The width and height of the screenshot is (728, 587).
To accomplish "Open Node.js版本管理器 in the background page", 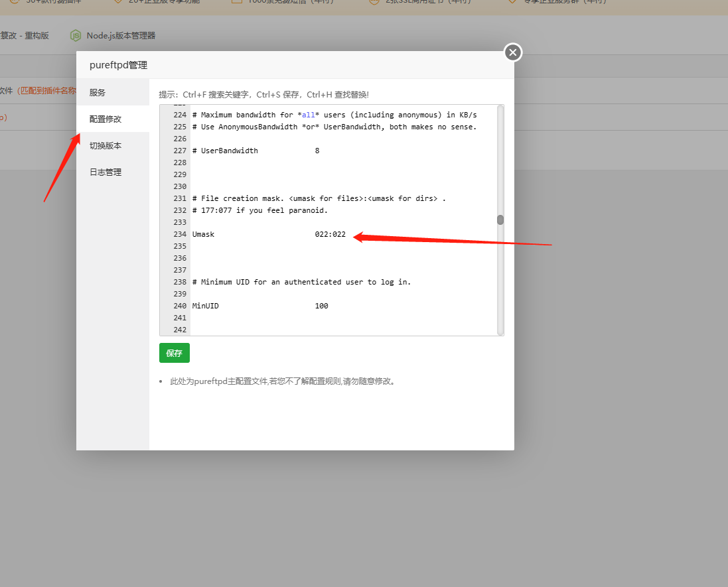I will (121, 36).
